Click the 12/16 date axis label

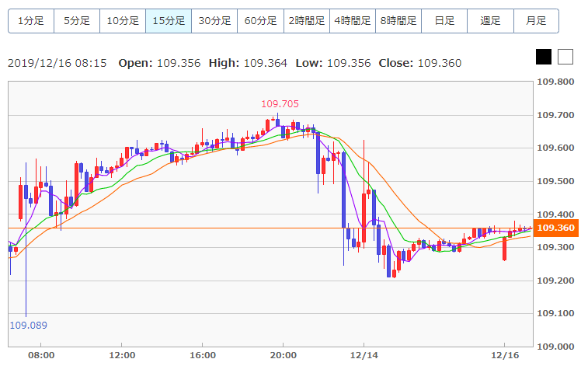click(505, 355)
